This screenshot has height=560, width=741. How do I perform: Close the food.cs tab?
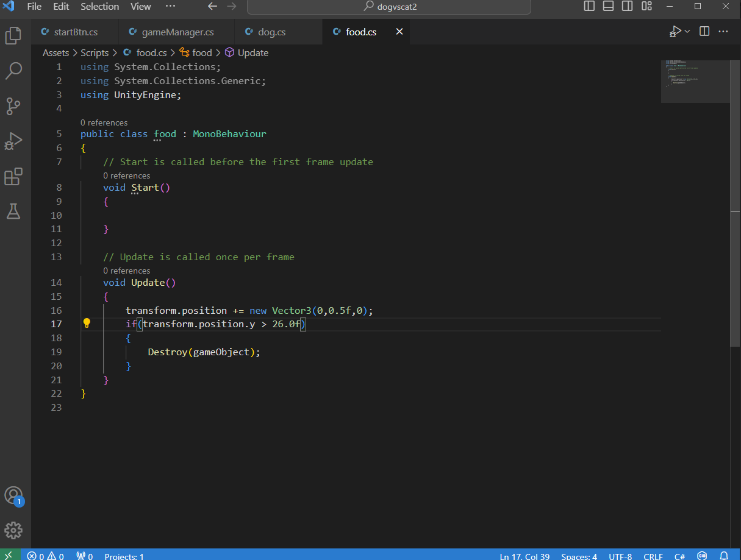tap(399, 32)
